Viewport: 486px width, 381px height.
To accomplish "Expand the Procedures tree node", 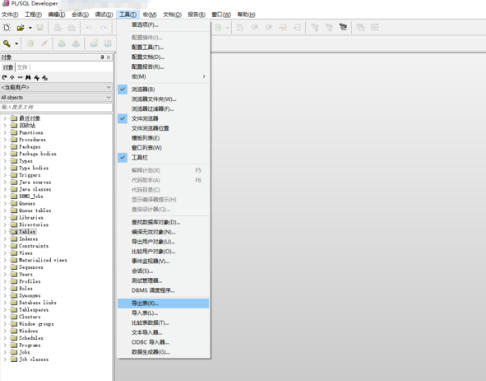I will tap(5, 140).
